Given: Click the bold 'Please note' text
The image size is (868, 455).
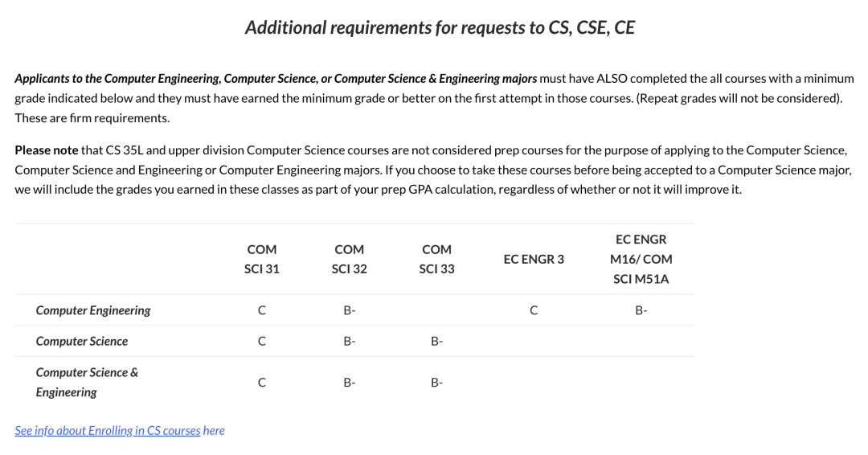Looking at the screenshot, I should click(x=47, y=150).
